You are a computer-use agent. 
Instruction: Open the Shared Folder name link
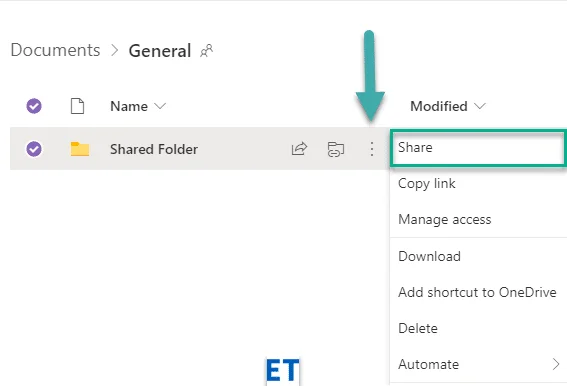tap(154, 149)
